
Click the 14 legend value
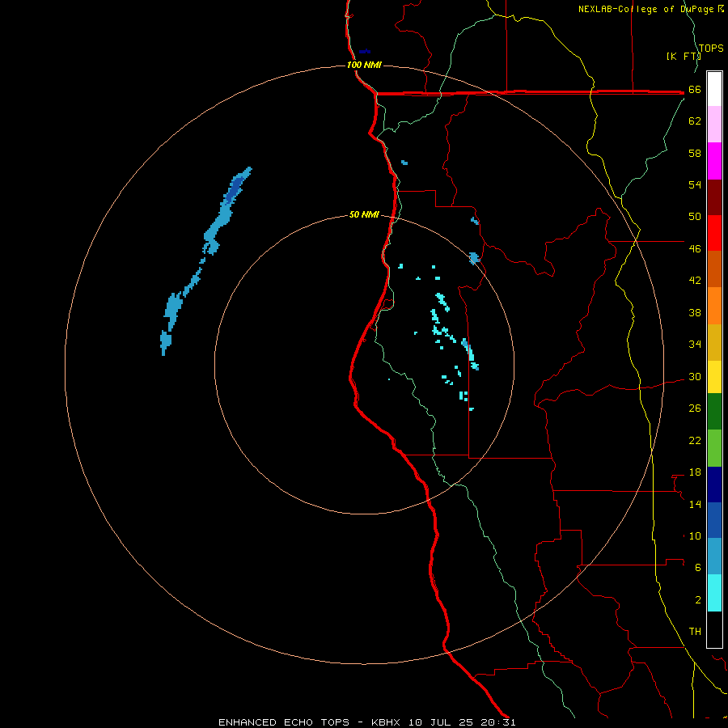pyautogui.click(x=695, y=504)
